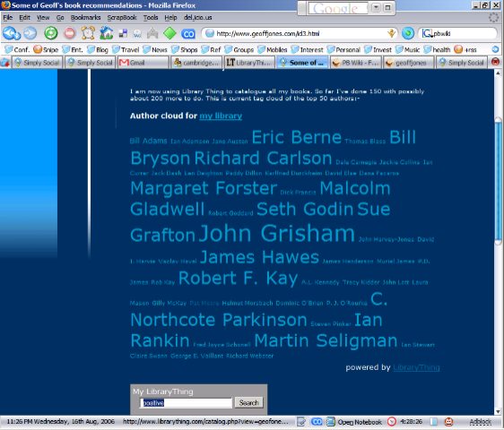504x430 pixels.
Task: Click the Adblock status bar label
Action: (x=480, y=421)
